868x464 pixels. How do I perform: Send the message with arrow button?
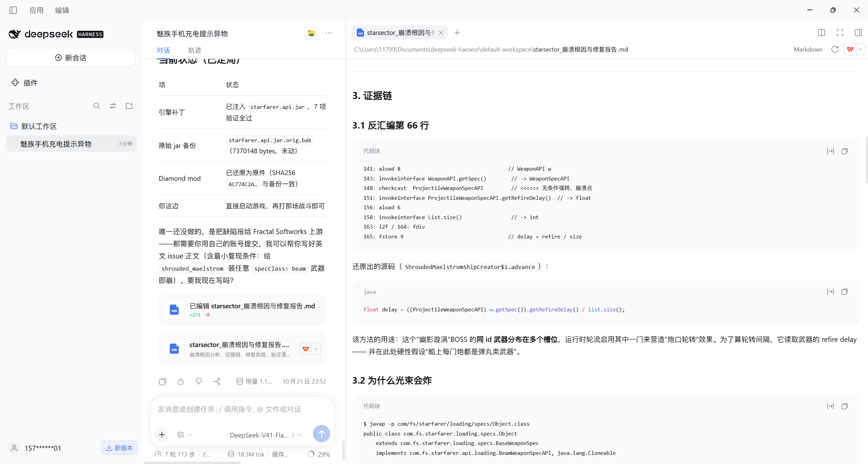tap(321, 434)
